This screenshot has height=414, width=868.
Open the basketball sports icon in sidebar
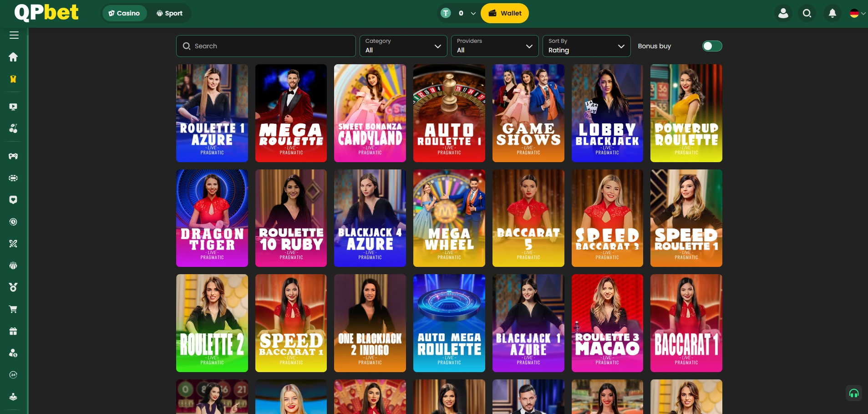point(13,266)
